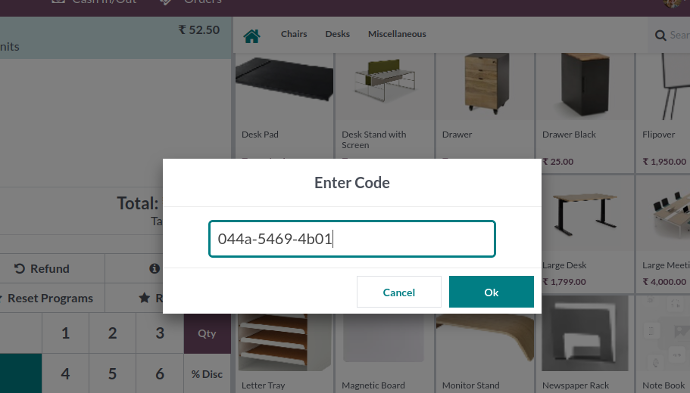Open the Chairs category

[294, 34]
